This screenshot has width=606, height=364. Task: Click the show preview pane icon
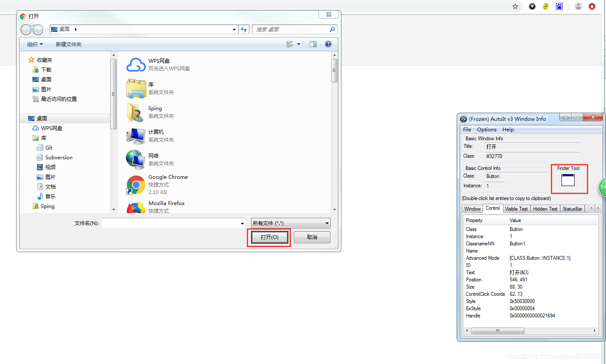313,44
